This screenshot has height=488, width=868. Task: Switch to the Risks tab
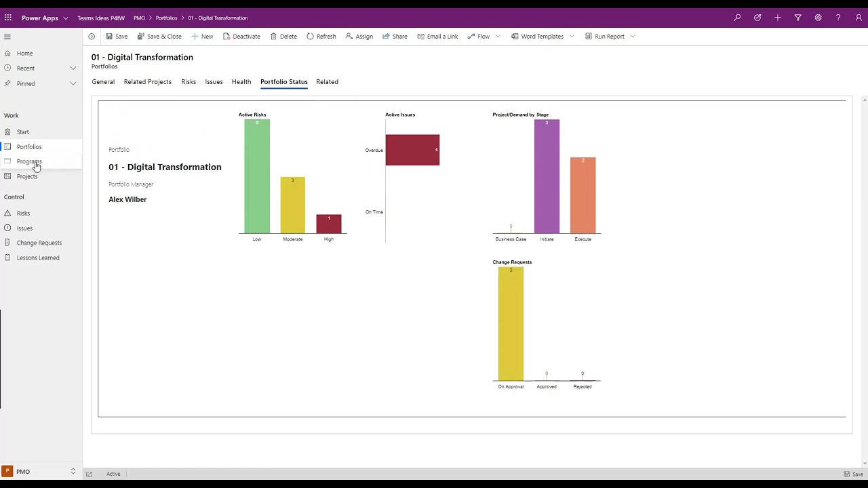[189, 82]
